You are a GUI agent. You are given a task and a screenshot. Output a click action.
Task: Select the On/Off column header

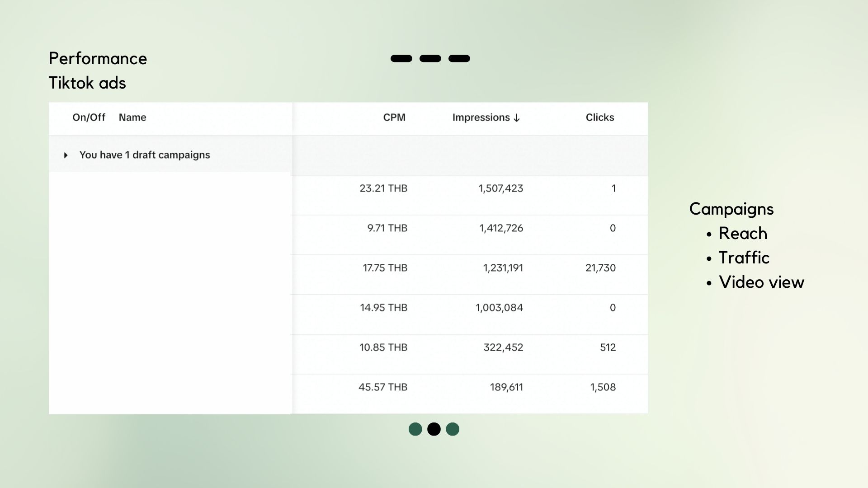89,117
